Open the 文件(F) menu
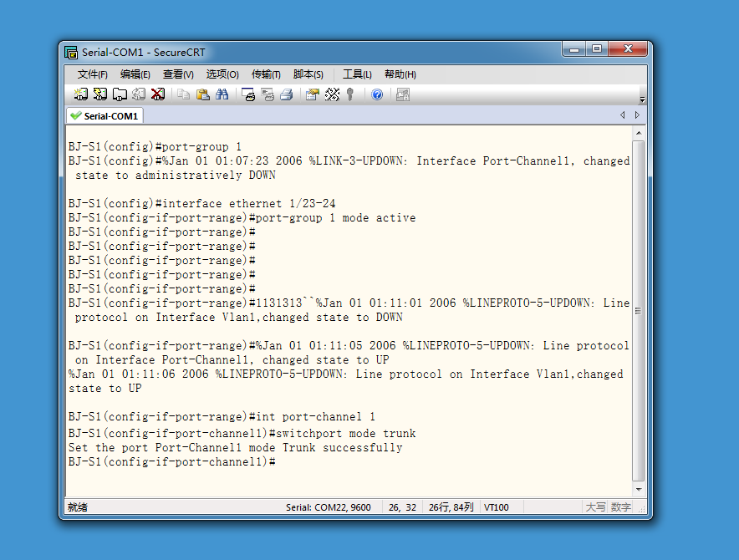This screenshot has width=739, height=560. 92,74
